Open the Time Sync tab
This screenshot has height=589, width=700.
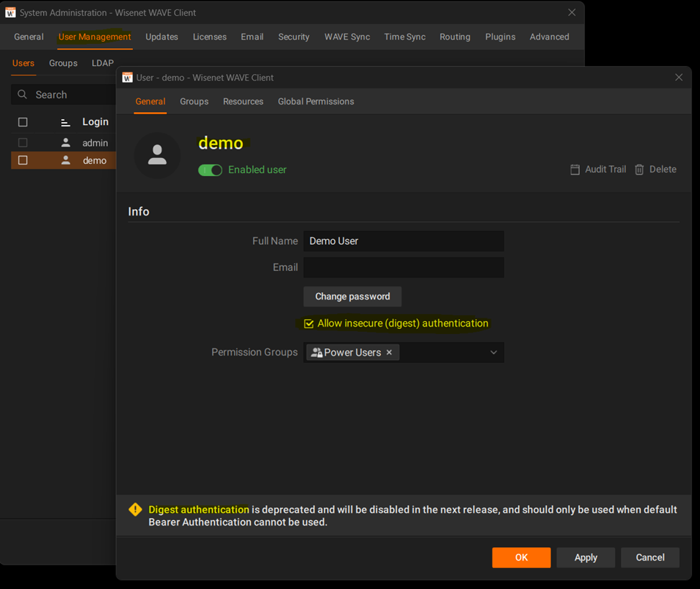click(x=405, y=37)
